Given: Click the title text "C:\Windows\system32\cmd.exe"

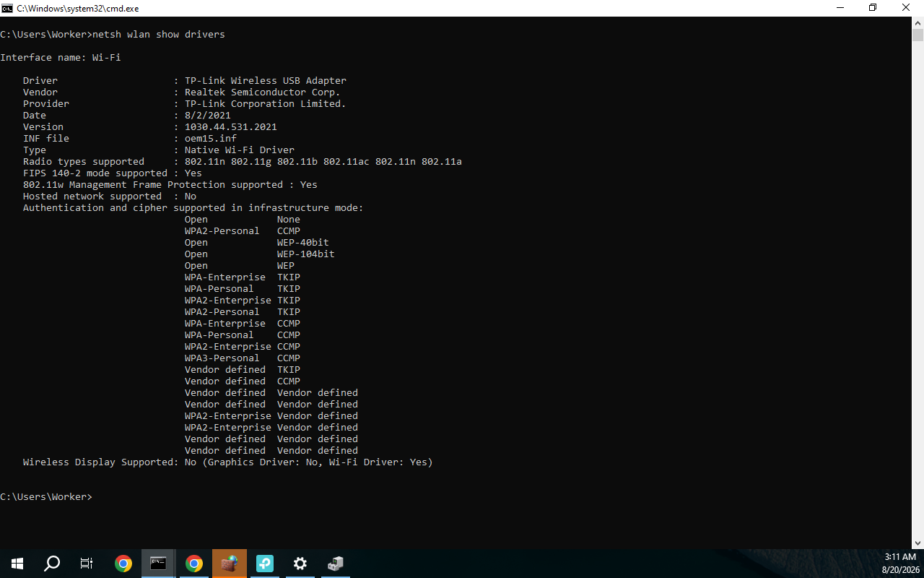Looking at the screenshot, I should (x=78, y=9).
